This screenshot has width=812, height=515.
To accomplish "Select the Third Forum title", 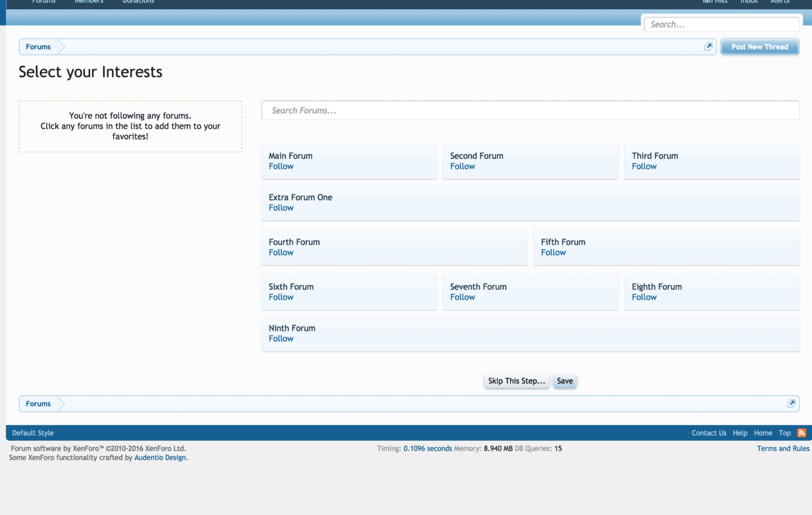I will pos(655,156).
